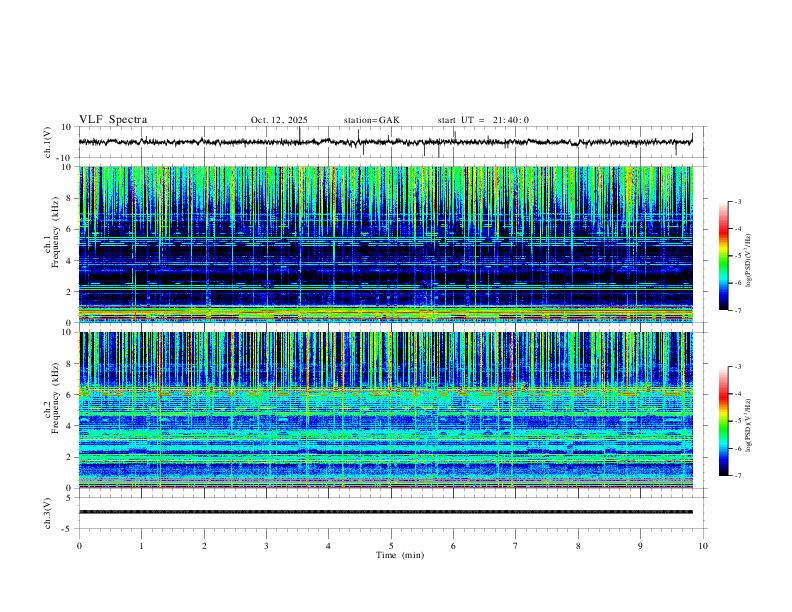Click inside the ch.1 spectrogram panel
The image size is (792, 612).
click(386, 244)
